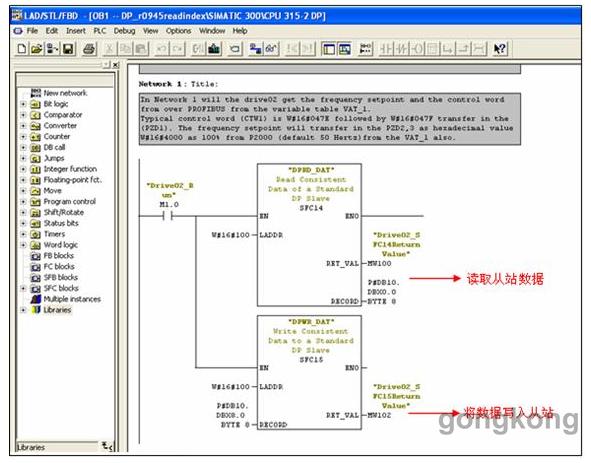Expand the Integer function folder
The image size is (591, 463).
click(x=23, y=169)
